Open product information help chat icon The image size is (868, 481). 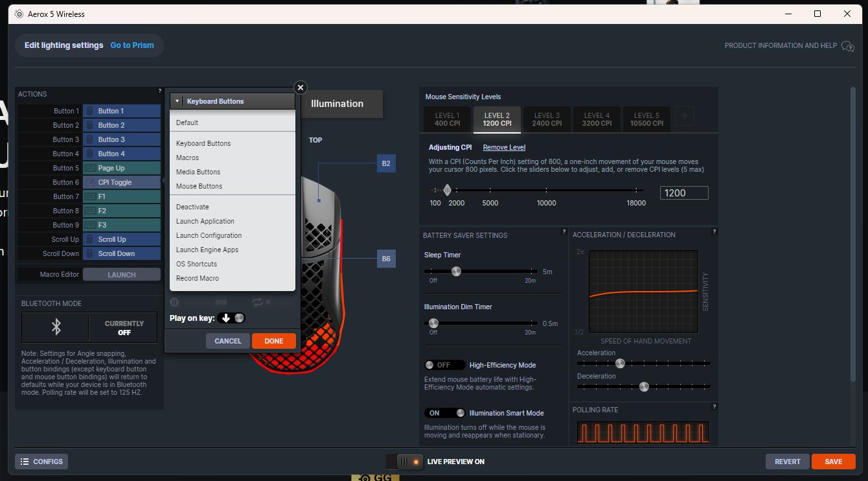[847, 46]
